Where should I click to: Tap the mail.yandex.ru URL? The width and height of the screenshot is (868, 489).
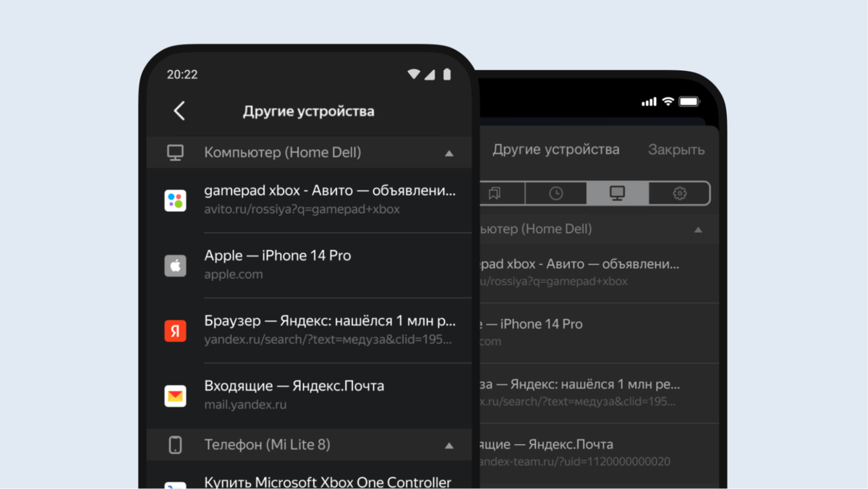tap(245, 404)
